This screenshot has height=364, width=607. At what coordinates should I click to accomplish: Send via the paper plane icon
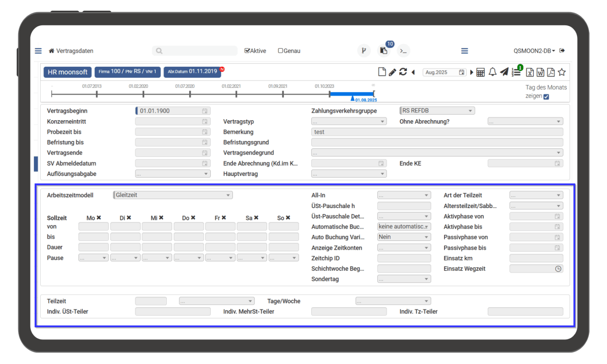[503, 72]
